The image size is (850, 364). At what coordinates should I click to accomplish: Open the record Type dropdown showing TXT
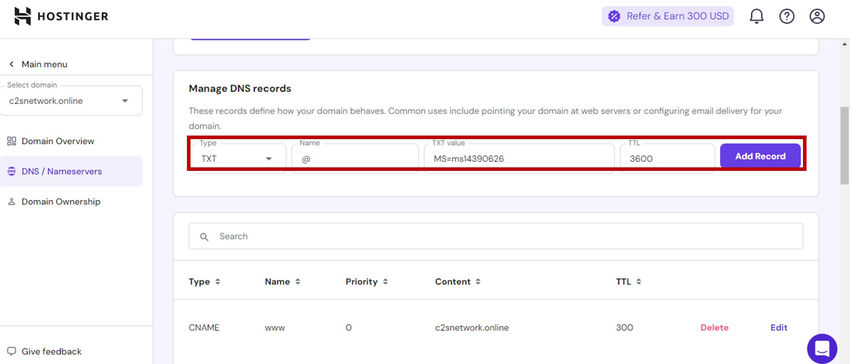click(239, 157)
